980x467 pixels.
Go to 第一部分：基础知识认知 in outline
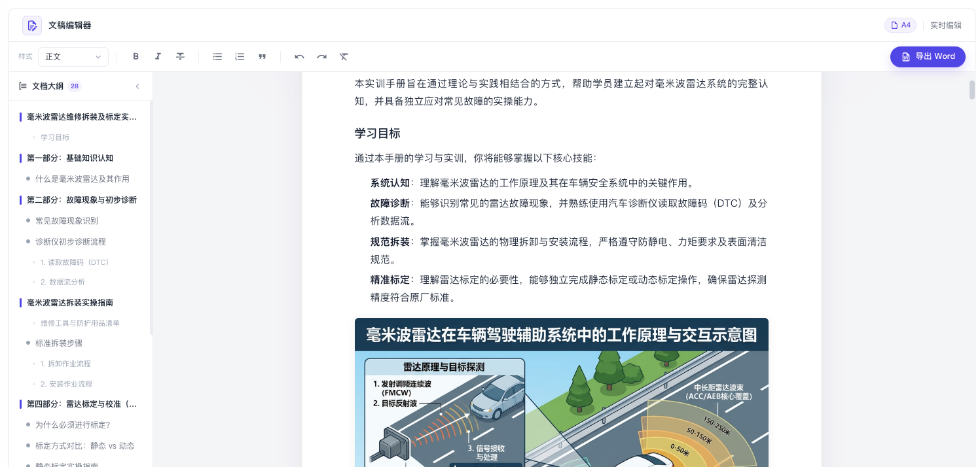(70, 158)
